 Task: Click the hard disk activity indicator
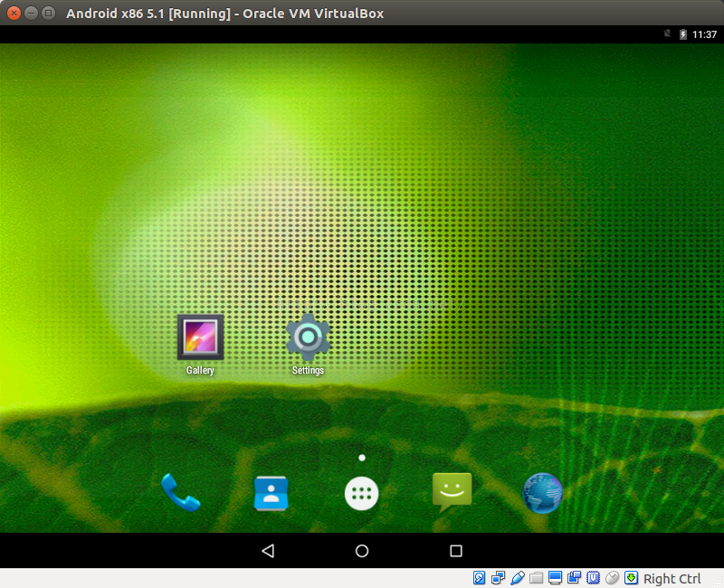tap(479, 578)
